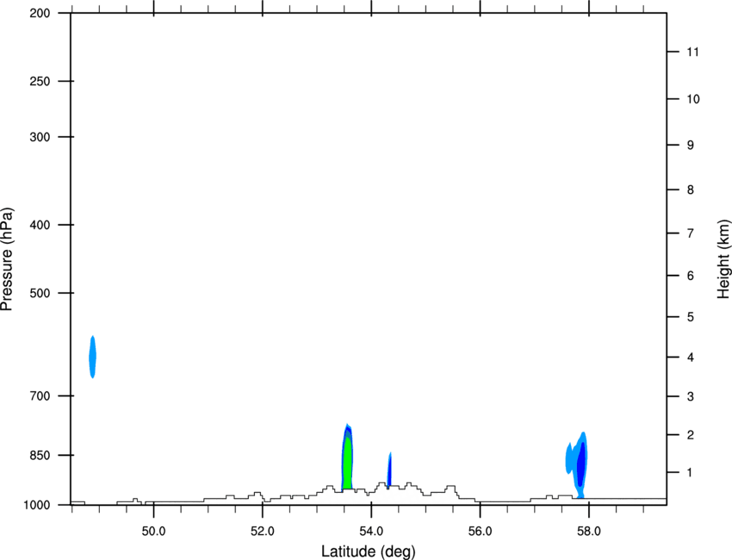Click the 400 pressure tick label
Image resolution: width=732 pixels, height=560 pixels.
tap(40, 225)
